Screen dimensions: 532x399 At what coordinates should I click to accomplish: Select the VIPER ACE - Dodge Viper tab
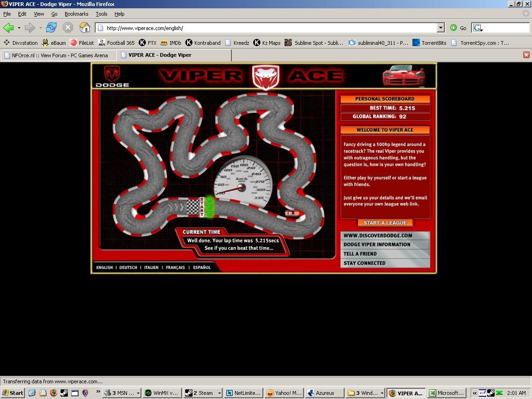point(175,55)
